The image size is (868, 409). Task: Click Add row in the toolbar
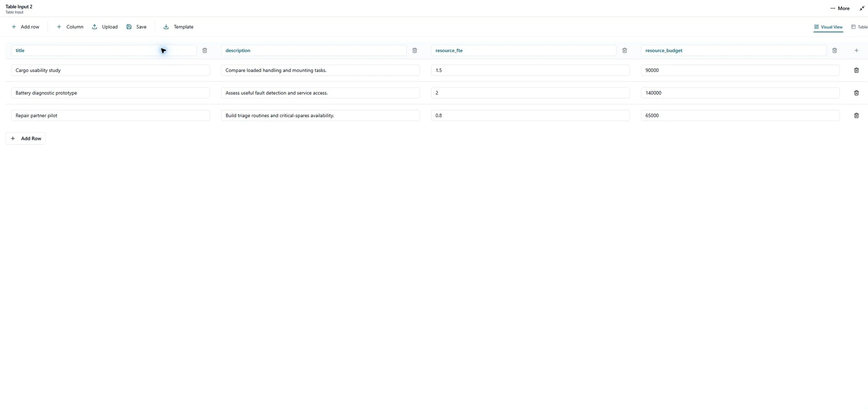[x=25, y=27]
